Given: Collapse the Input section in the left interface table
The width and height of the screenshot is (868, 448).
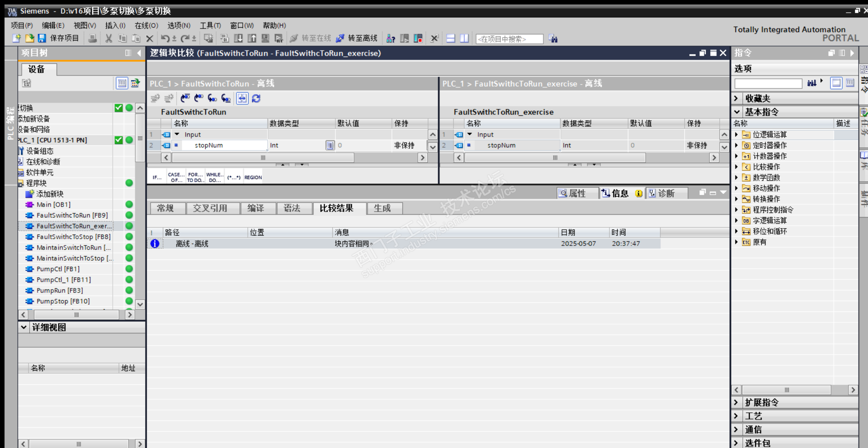Looking at the screenshot, I should click(x=177, y=134).
